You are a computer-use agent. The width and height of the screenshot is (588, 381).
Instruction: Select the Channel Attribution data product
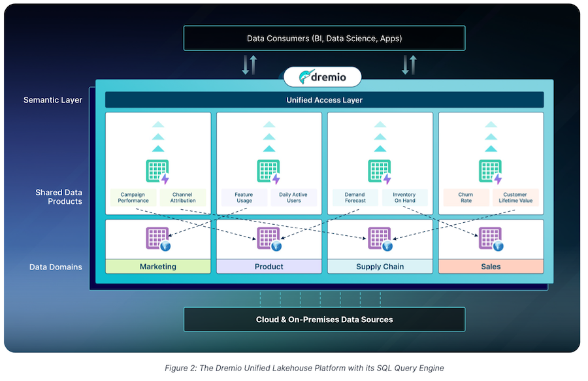coord(183,197)
